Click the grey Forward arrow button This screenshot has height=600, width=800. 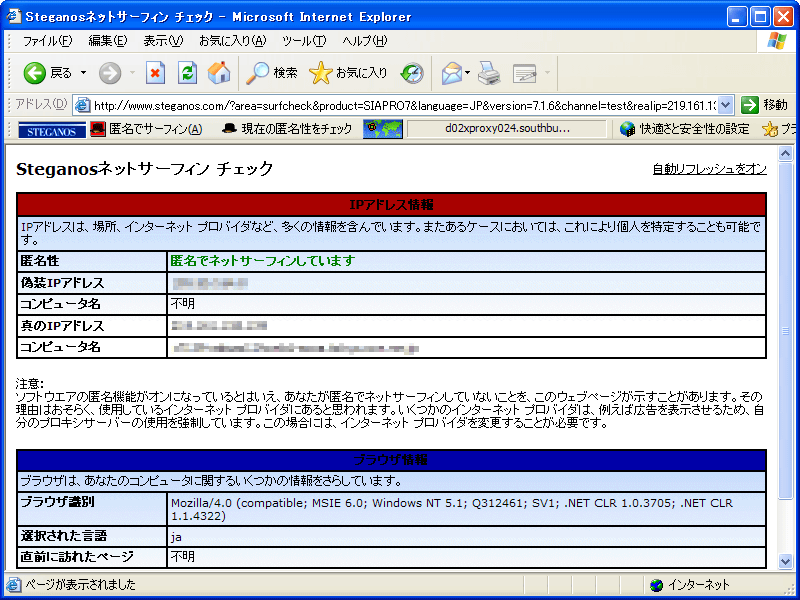tap(110, 73)
